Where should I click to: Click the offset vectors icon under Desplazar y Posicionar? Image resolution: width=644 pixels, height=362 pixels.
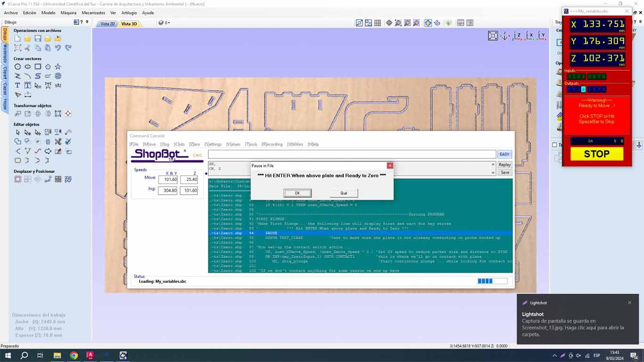[17, 179]
